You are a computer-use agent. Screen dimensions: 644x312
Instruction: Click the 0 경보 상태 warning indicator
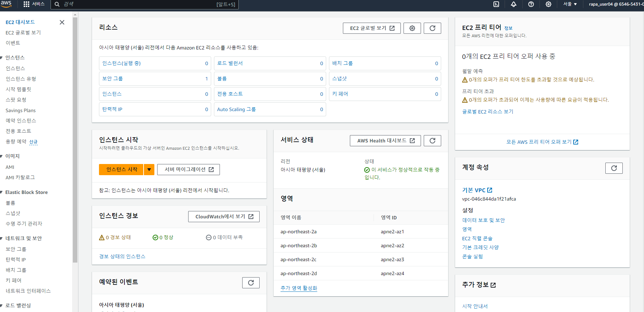coord(115,237)
